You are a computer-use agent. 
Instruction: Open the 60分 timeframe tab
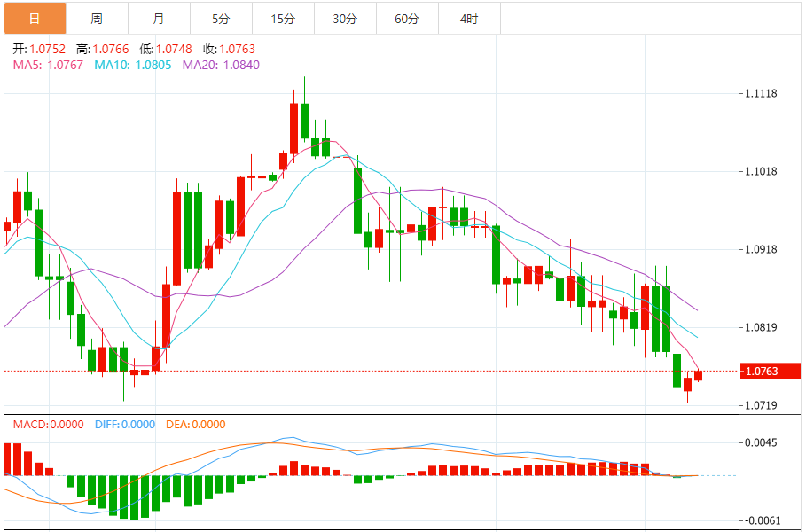407,19
